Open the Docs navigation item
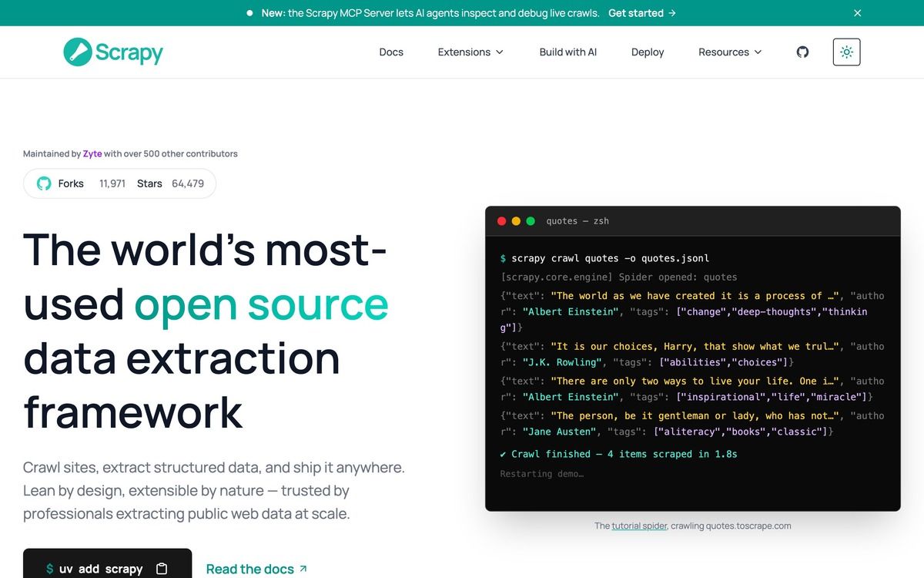This screenshot has height=578, width=924. [x=391, y=52]
